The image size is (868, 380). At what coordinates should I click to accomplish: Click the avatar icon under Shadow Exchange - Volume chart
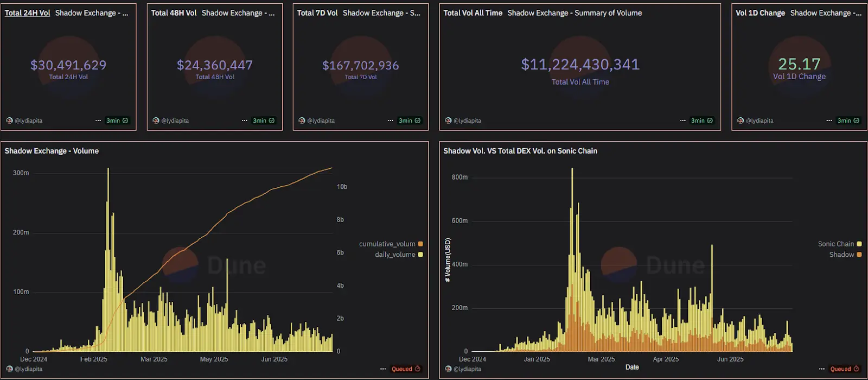pos(9,369)
